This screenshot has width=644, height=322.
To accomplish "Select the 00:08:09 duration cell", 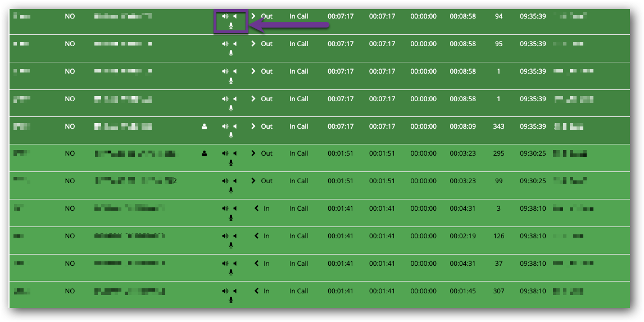I will point(463,126).
